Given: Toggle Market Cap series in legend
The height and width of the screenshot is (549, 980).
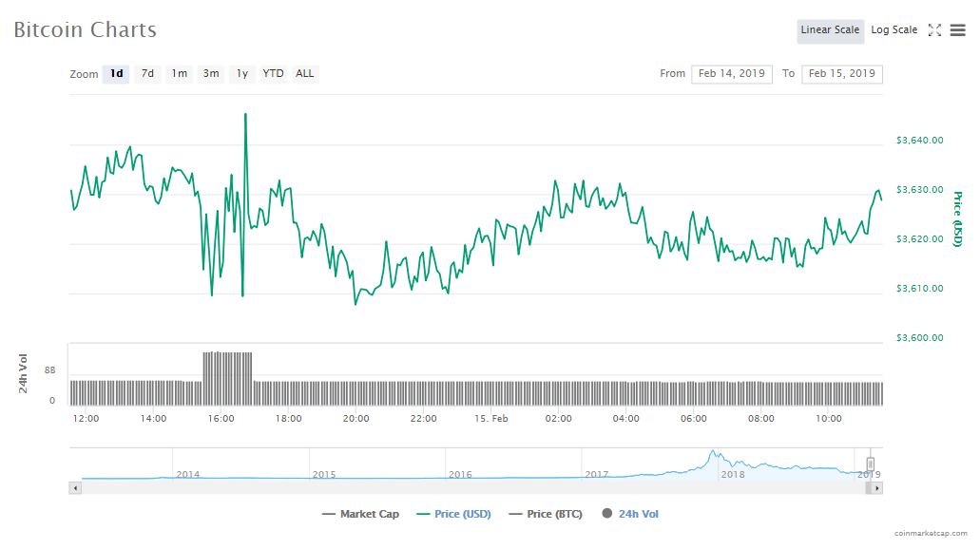Looking at the screenshot, I should click(x=360, y=514).
